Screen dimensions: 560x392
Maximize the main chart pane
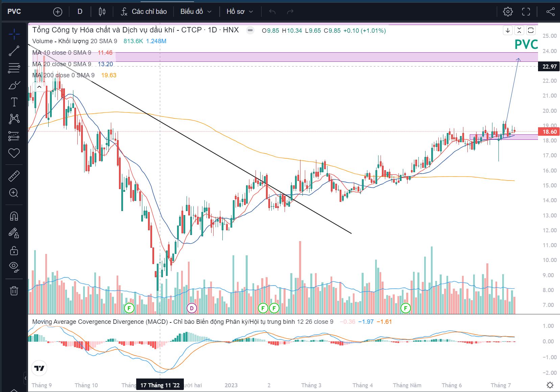click(531, 30)
